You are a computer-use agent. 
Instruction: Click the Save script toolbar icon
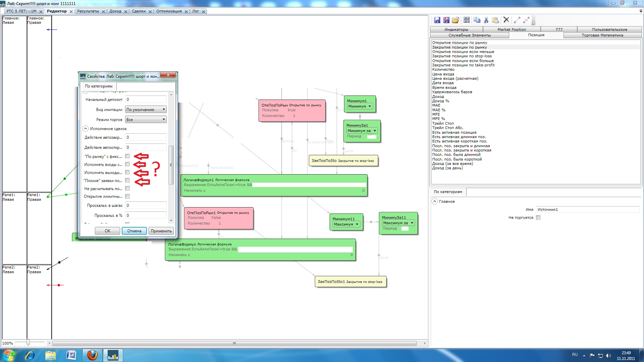437,20
